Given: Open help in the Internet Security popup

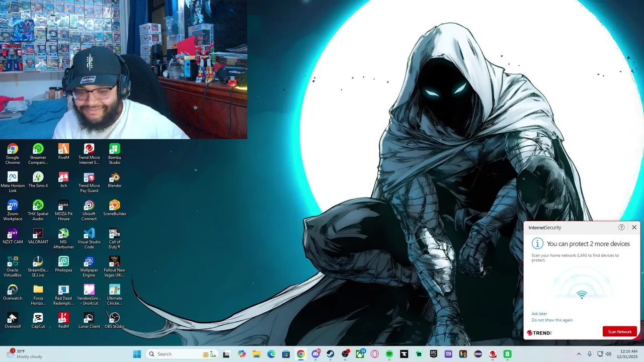Looking at the screenshot, I should point(621,227).
